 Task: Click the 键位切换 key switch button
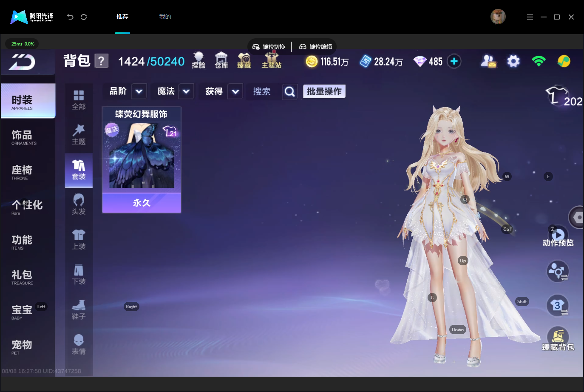tap(269, 47)
